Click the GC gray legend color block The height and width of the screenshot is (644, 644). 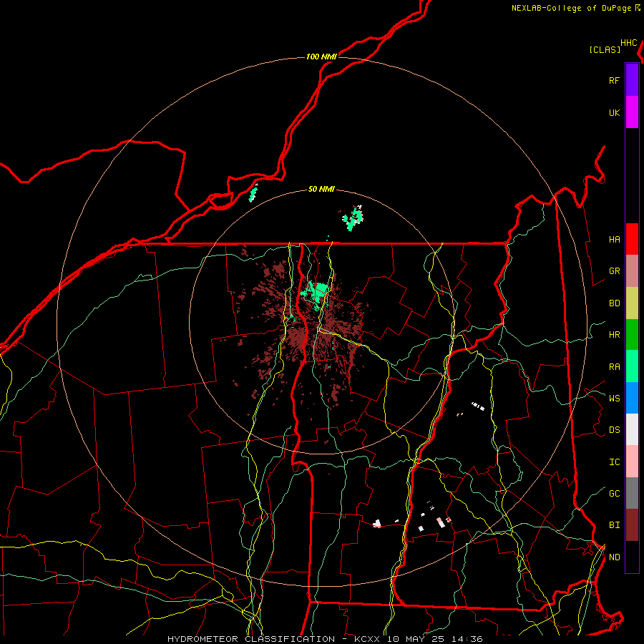pos(632,493)
